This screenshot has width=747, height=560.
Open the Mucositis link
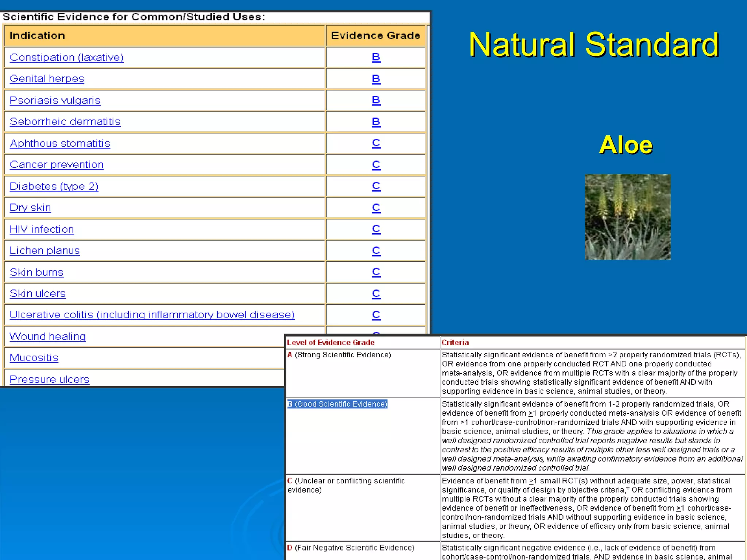pos(34,358)
